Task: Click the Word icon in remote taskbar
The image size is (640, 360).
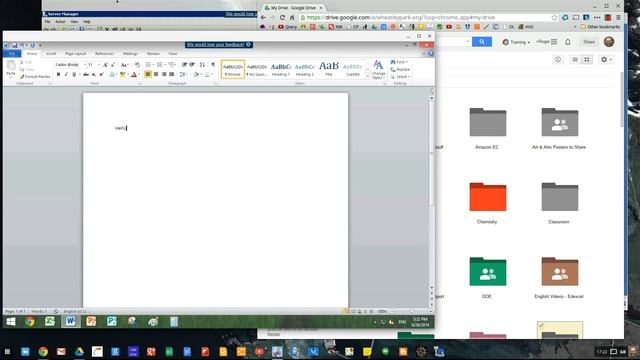Action: (70, 321)
